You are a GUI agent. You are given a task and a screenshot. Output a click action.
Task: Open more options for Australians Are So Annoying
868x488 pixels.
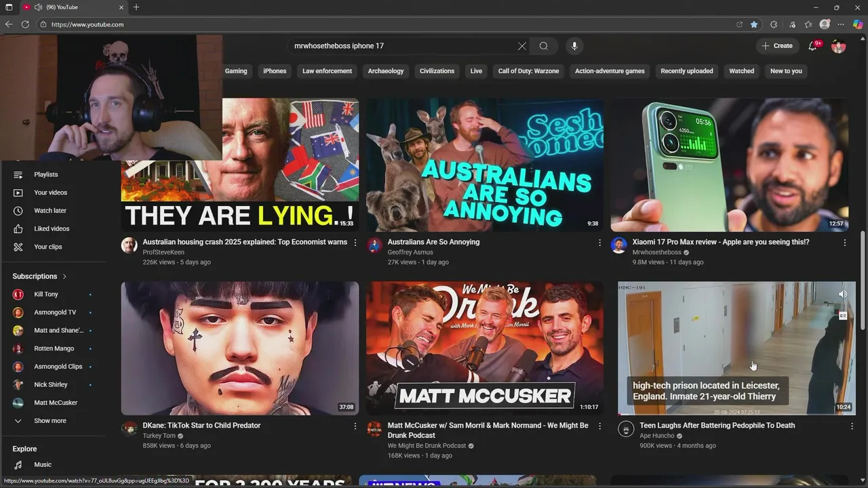tap(599, 243)
